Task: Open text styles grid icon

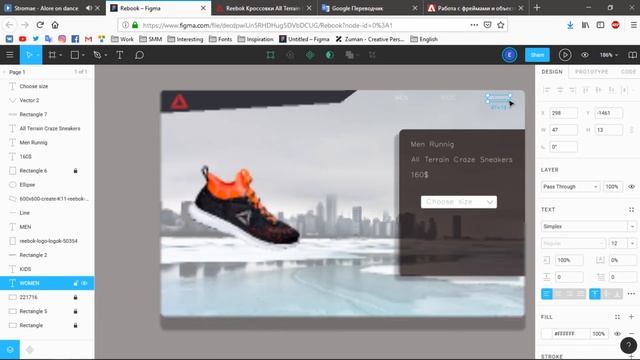Action: (x=631, y=209)
